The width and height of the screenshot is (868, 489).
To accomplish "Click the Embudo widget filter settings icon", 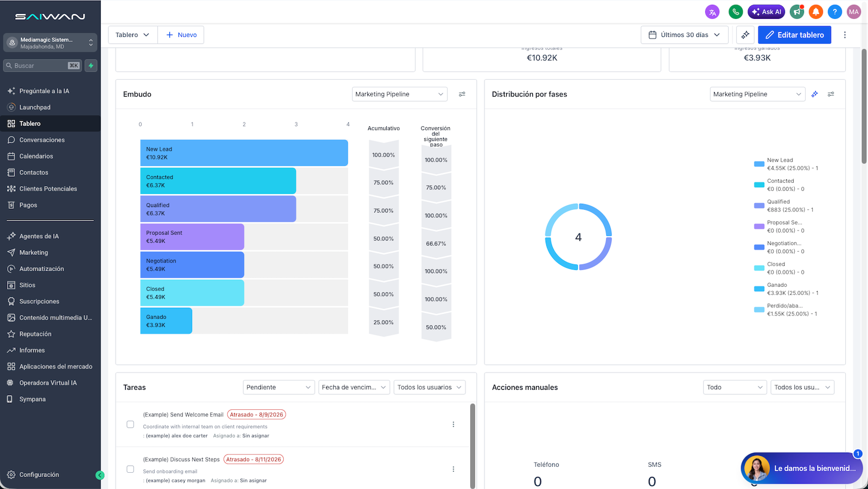I will click(x=462, y=94).
